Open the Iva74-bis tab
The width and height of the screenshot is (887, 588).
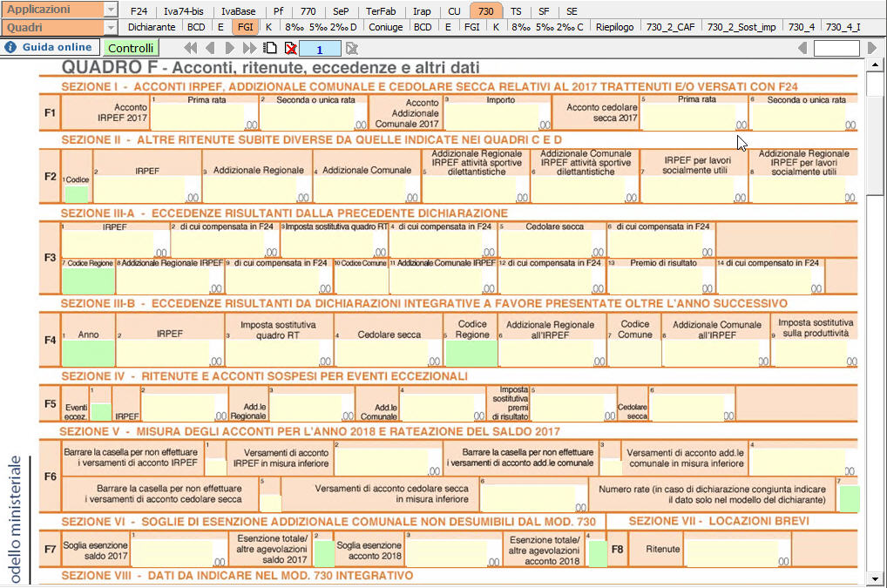click(x=183, y=10)
